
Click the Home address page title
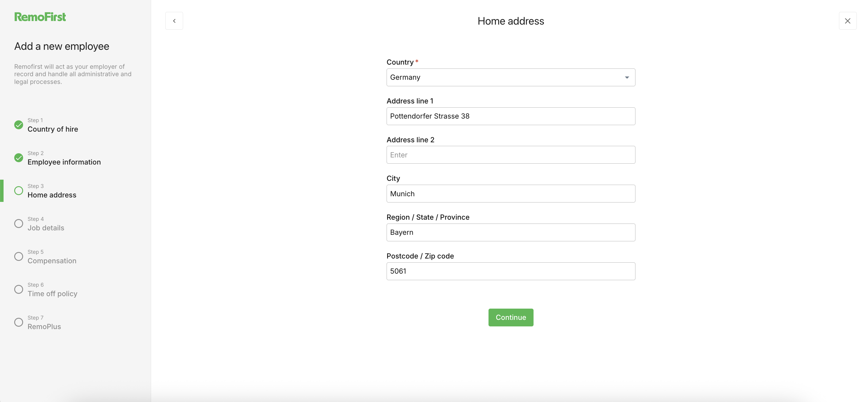[x=511, y=21]
